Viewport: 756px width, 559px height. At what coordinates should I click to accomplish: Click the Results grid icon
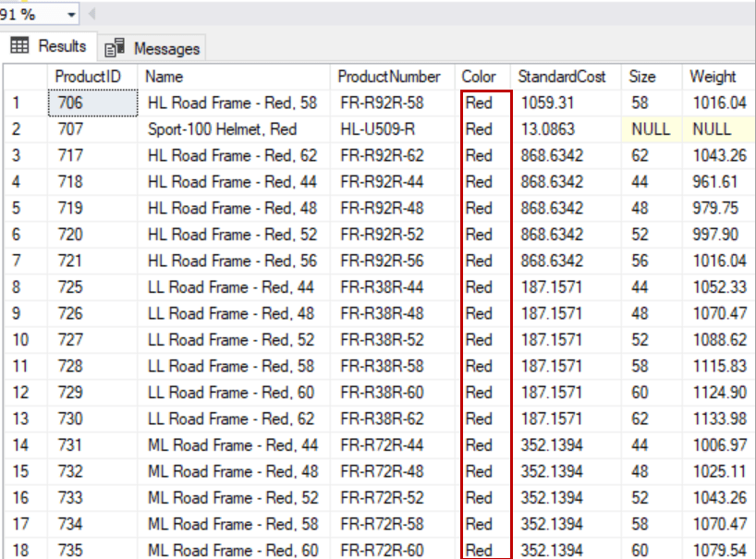pyautogui.click(x=20, y=45)
